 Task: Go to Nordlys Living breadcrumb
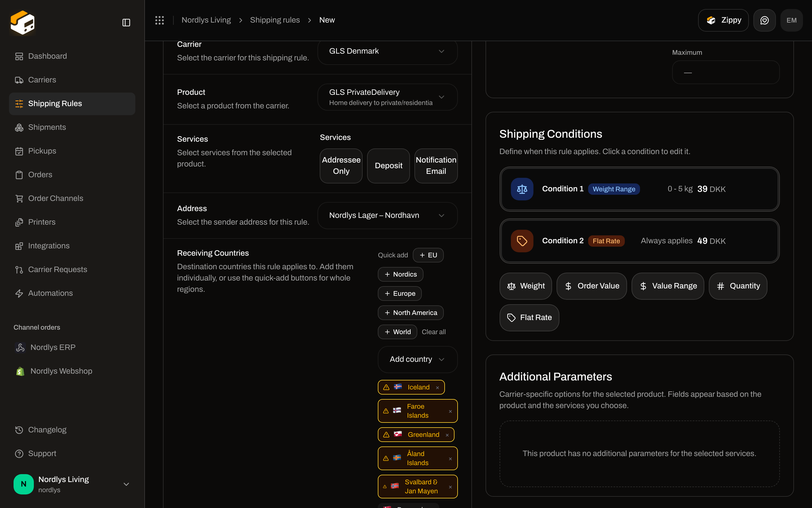tap(206, 20)
